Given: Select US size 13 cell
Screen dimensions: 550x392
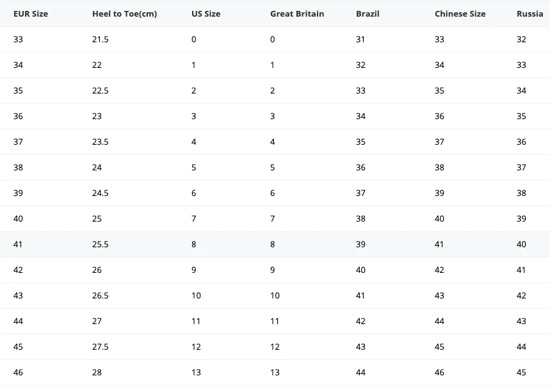Looking at the screenshot, I should pyautogui.click(x=196, y=372).
